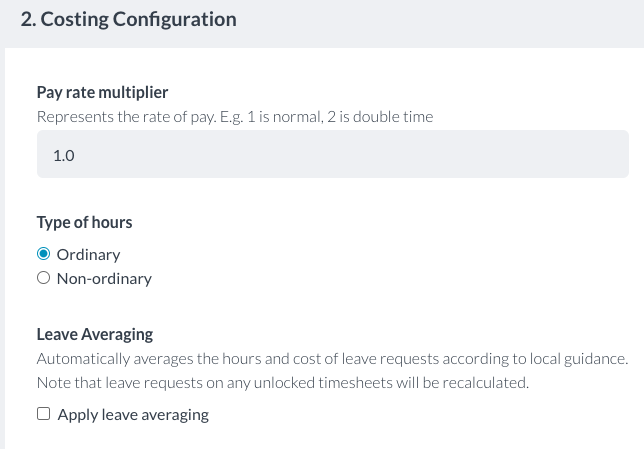The width and height of the screenshot is (644, 449).
Task: Click the "Pay rate multiplier" field label
Action: pos(102,93)
